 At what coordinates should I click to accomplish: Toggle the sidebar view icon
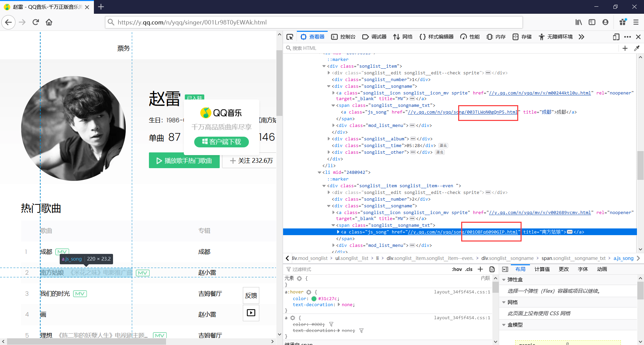coord(592,22)
